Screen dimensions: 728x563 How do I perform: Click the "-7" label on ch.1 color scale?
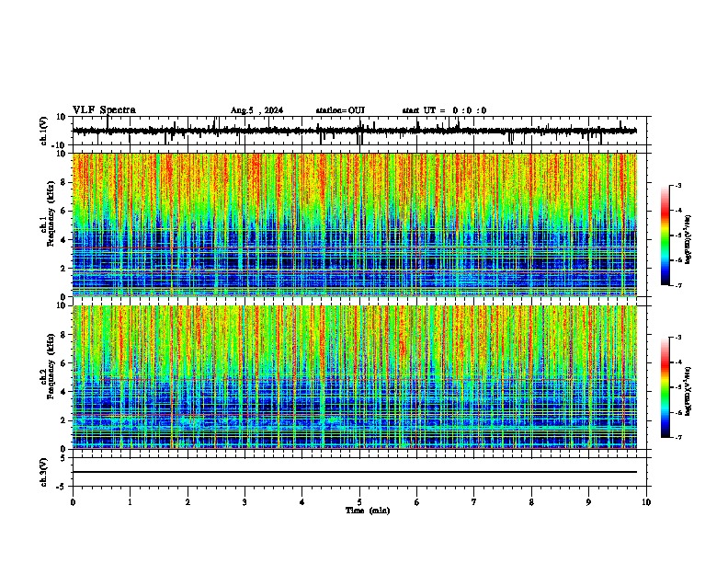(x=677, y=285)
